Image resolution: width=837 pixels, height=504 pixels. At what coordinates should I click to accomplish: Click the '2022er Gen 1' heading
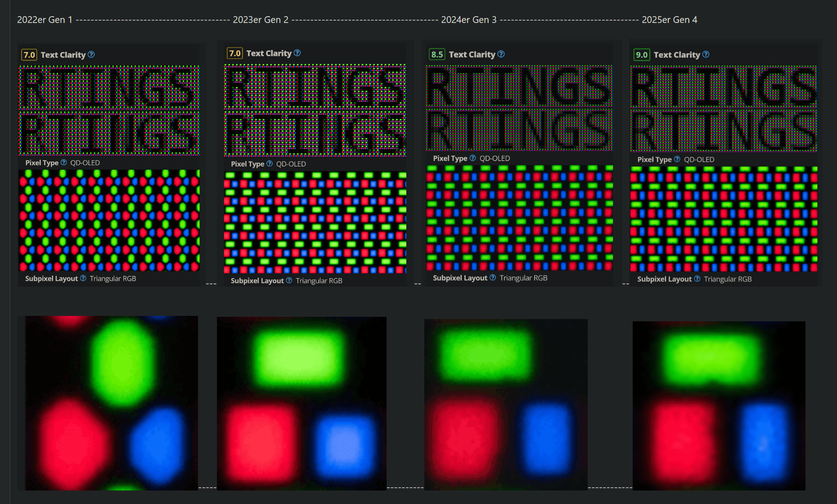[45, 20]
